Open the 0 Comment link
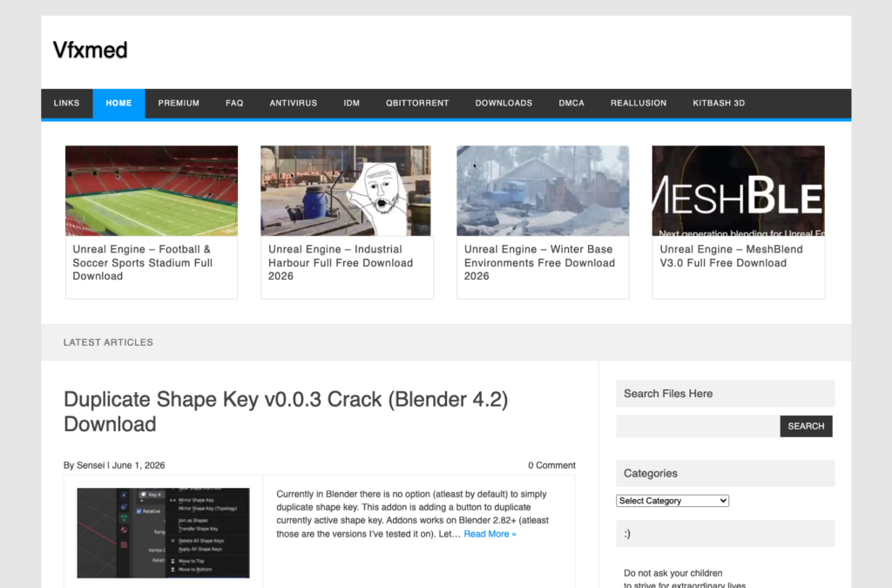 pos(551,465)
